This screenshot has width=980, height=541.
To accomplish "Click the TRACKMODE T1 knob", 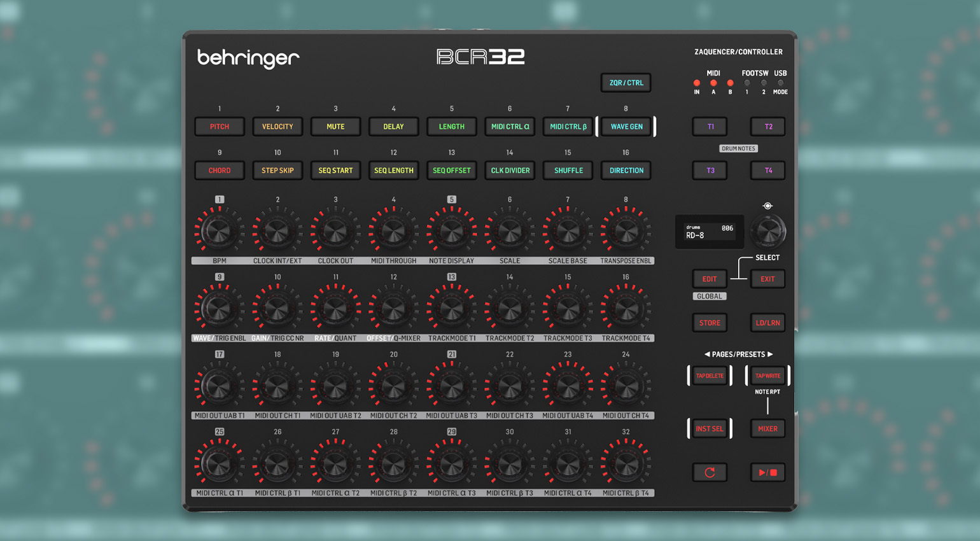I will coord(451,309).
